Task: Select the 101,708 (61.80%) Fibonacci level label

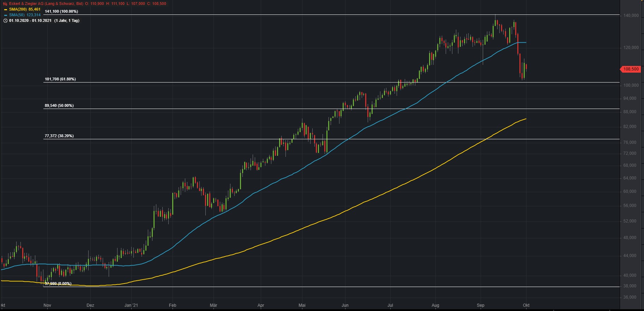Action: 60,79
